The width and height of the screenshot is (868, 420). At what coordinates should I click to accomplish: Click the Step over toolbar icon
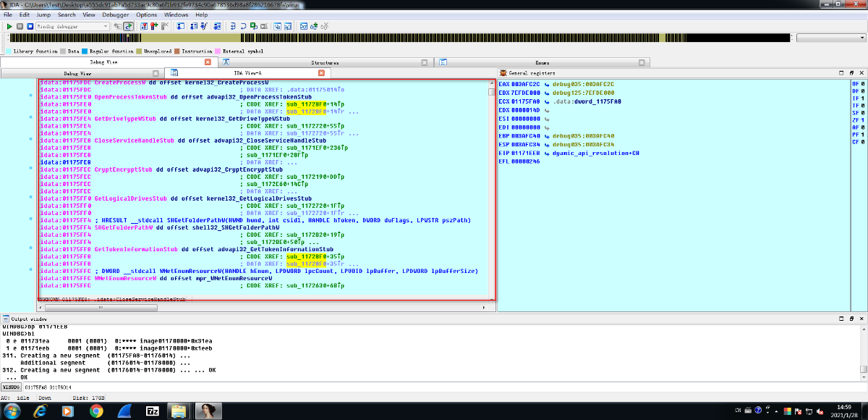(117, 26)
